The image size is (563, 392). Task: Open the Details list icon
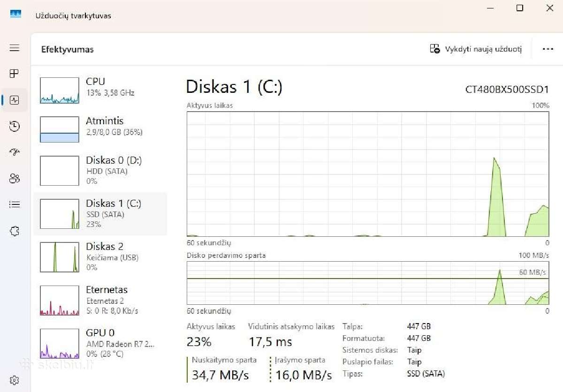click(x=15, y=204)
